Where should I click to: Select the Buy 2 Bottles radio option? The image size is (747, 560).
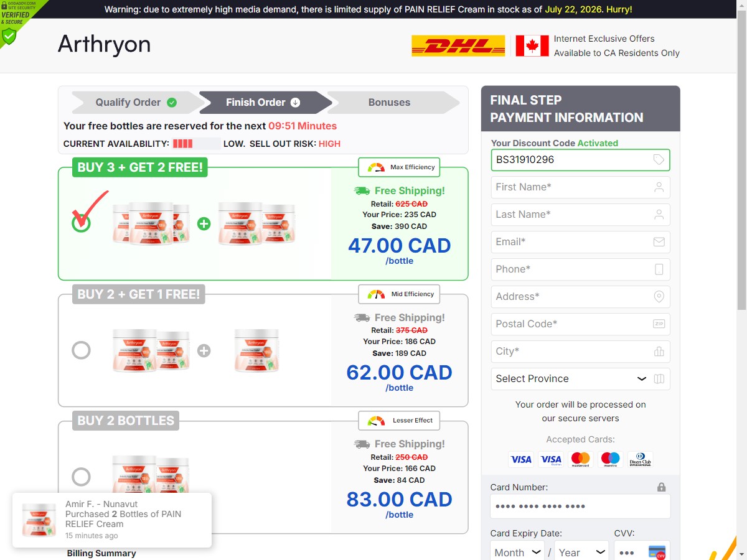[x=81, y=477]
